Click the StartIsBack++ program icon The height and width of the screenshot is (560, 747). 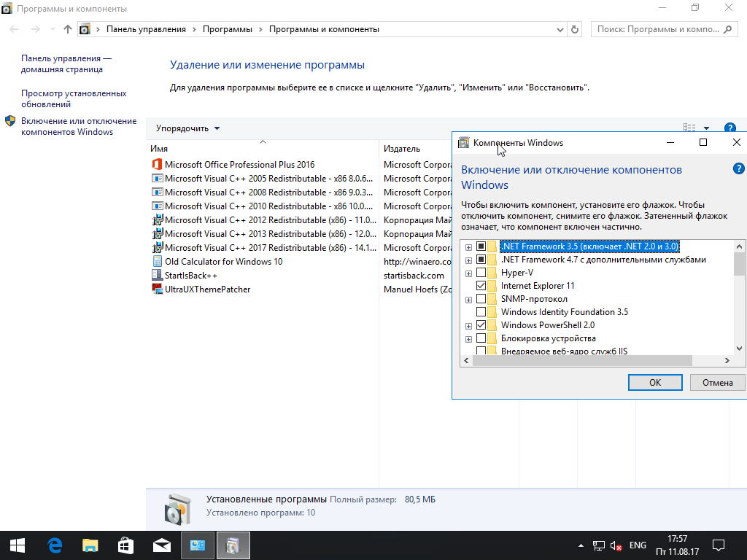[157, 275]
